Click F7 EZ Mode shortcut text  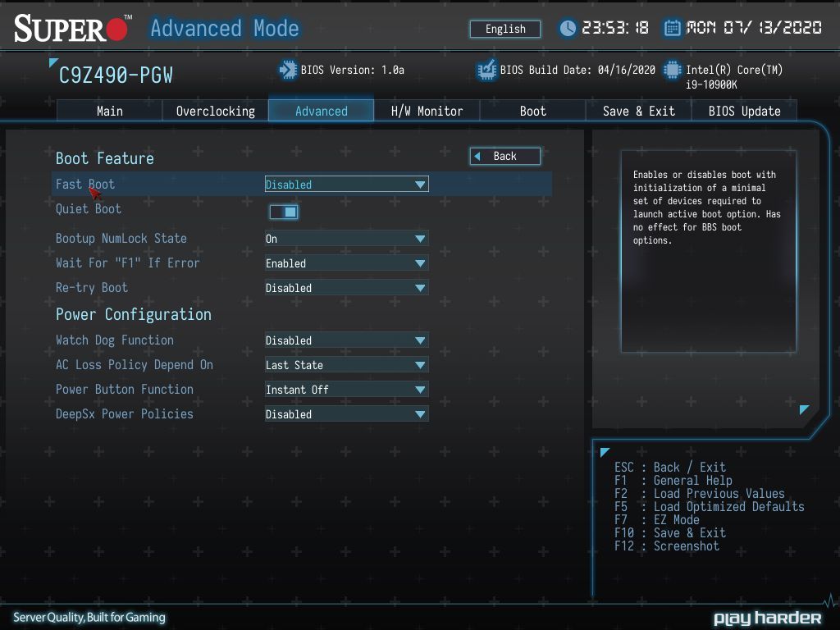tap(656, 519)
